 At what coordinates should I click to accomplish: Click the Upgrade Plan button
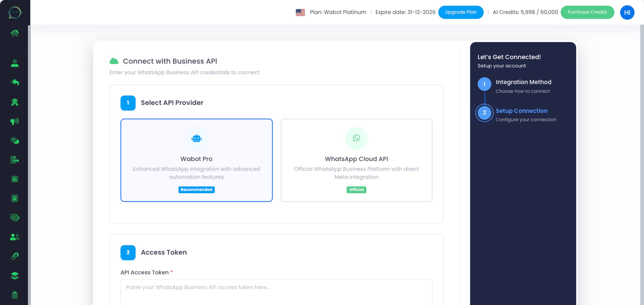pyautogui.click(x=461, y=12)
